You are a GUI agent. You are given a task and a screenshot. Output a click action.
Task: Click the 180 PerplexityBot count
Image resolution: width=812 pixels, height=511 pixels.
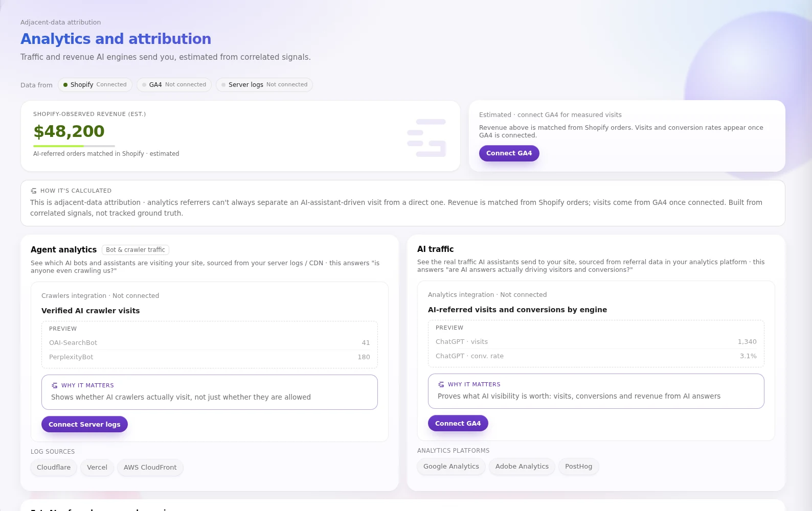point(364,357)
